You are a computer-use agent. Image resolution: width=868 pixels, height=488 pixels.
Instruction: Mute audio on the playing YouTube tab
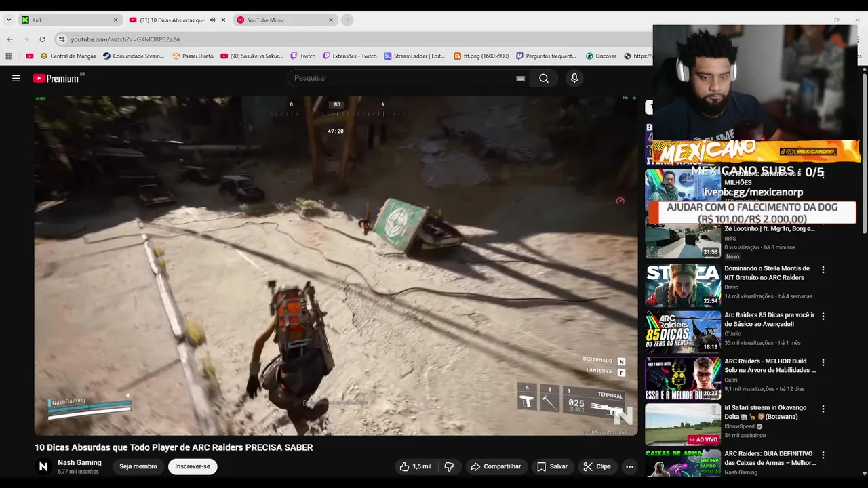212,20
